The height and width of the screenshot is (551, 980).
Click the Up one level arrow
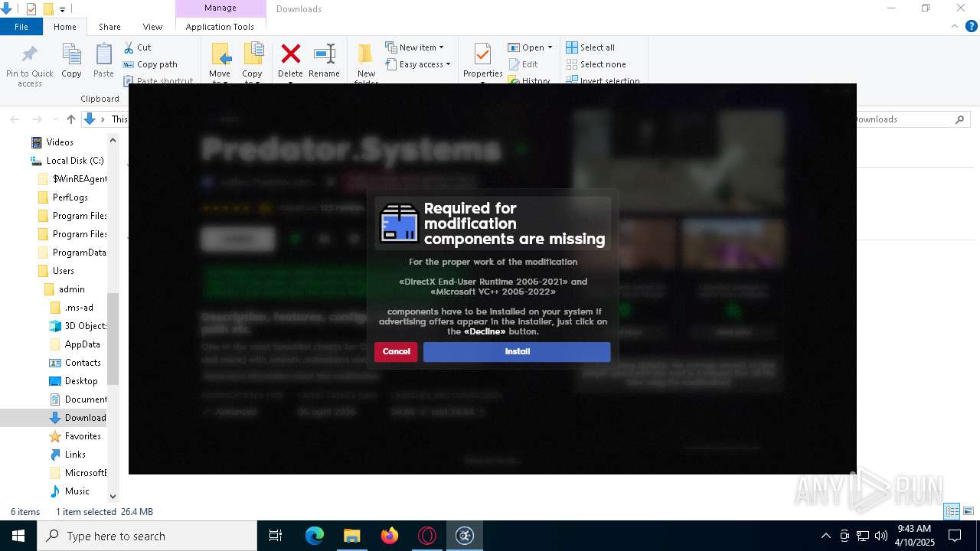71,119
